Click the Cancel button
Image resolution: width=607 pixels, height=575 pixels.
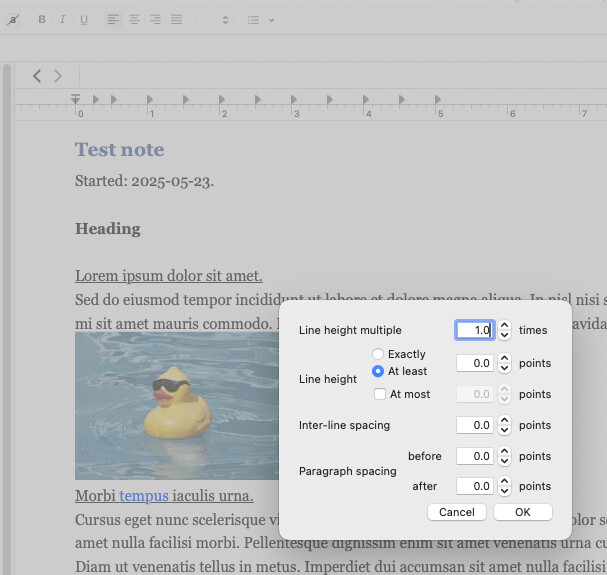click(457, 512)
